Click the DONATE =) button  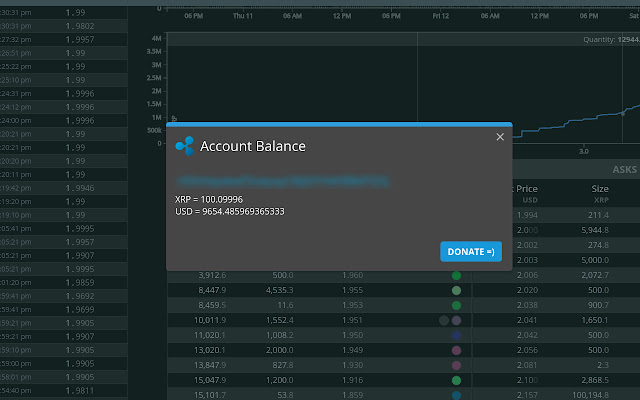coord(471,251)
